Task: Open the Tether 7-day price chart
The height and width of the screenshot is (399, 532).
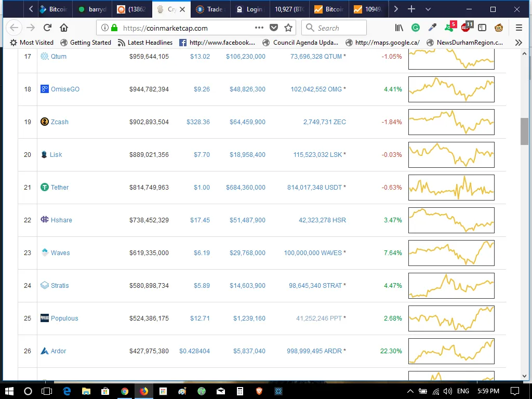Action: (451, 187)
